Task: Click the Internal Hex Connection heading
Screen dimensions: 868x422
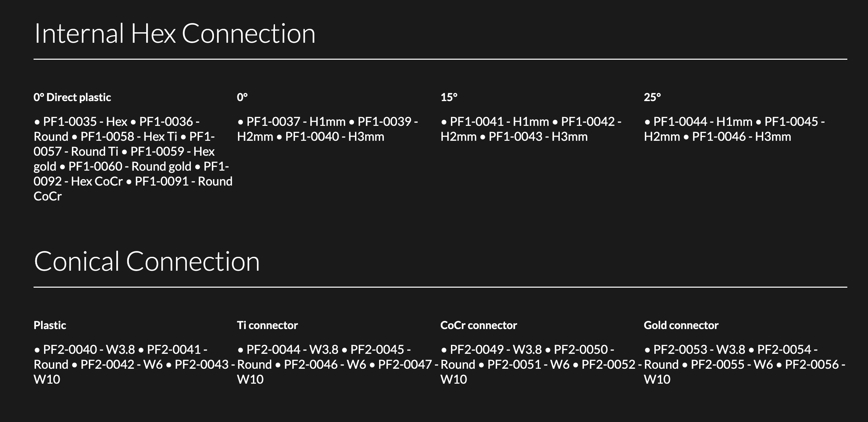Action: coord(175,33)
